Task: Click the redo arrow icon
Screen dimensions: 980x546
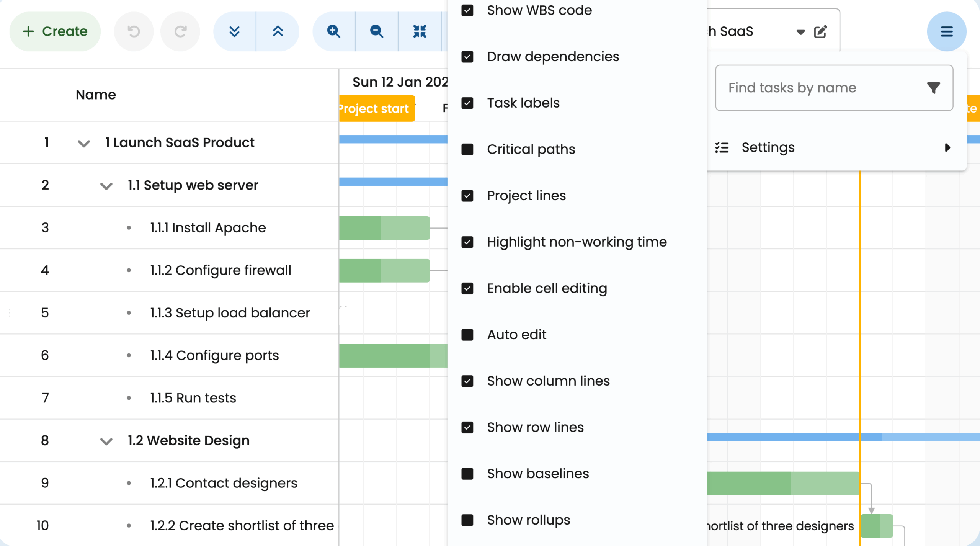Action: coord(180,31)
